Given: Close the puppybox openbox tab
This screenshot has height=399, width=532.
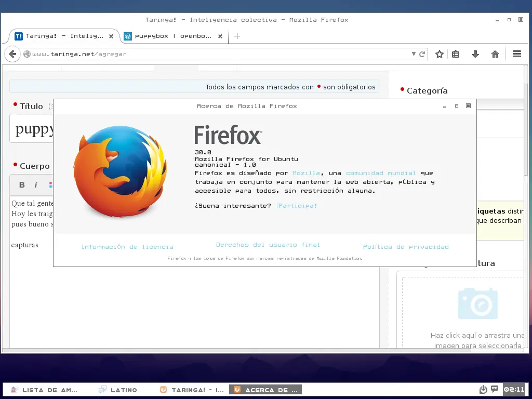Looking at the screenshot, I should (220, 36).
